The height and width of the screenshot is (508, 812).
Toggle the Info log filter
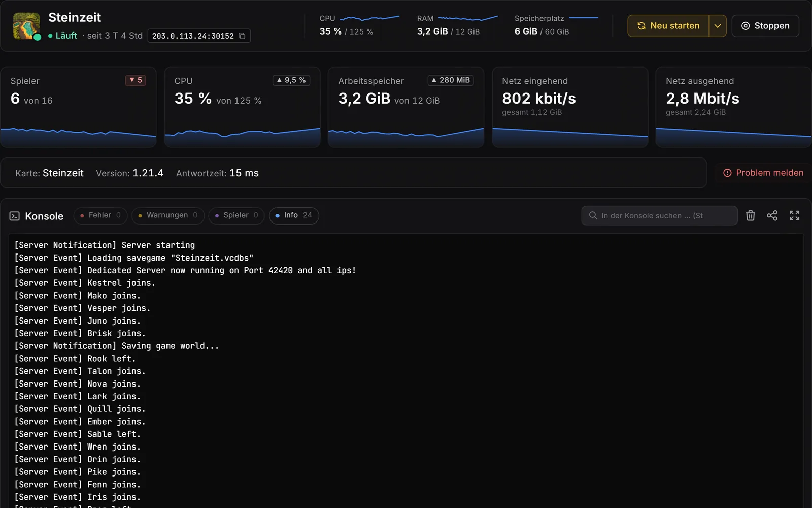click(x=294, y=215)
